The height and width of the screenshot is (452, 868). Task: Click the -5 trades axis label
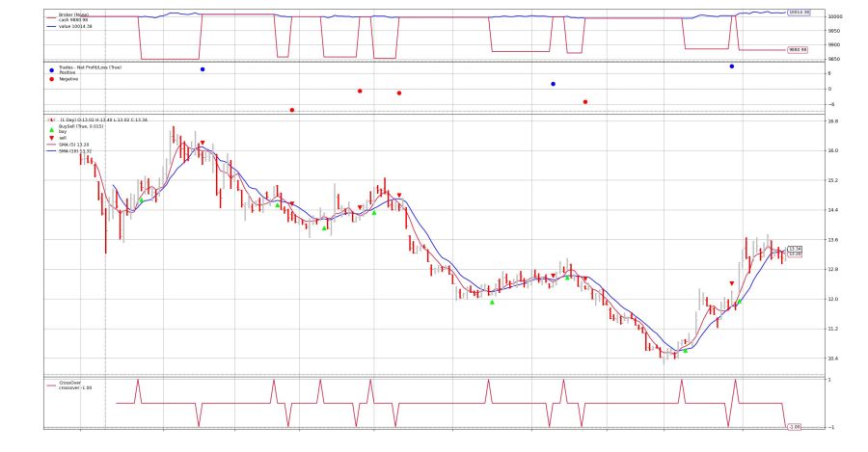[x=829, y=104]
